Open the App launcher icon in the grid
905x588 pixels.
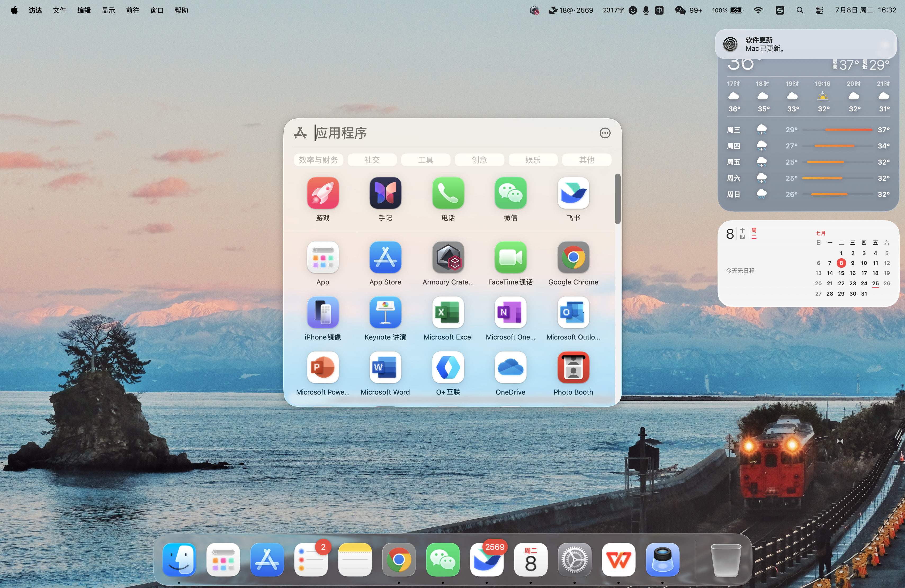coord(322,257)
